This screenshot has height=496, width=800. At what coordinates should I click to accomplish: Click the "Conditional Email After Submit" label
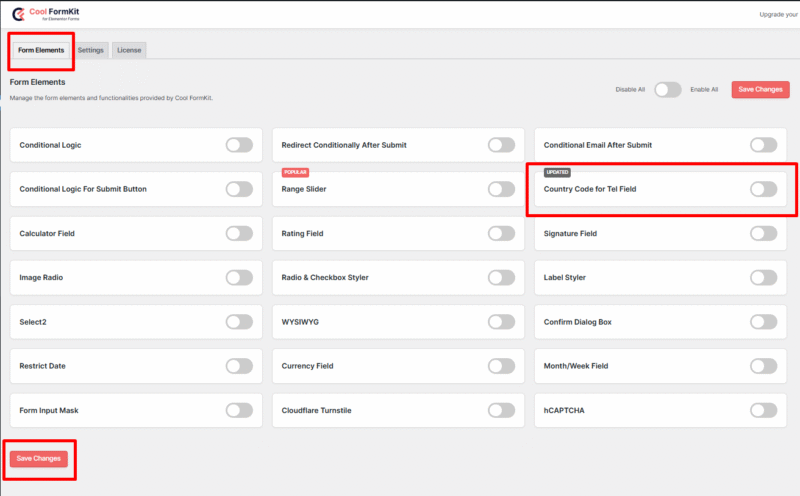click(x=598, y=145)
